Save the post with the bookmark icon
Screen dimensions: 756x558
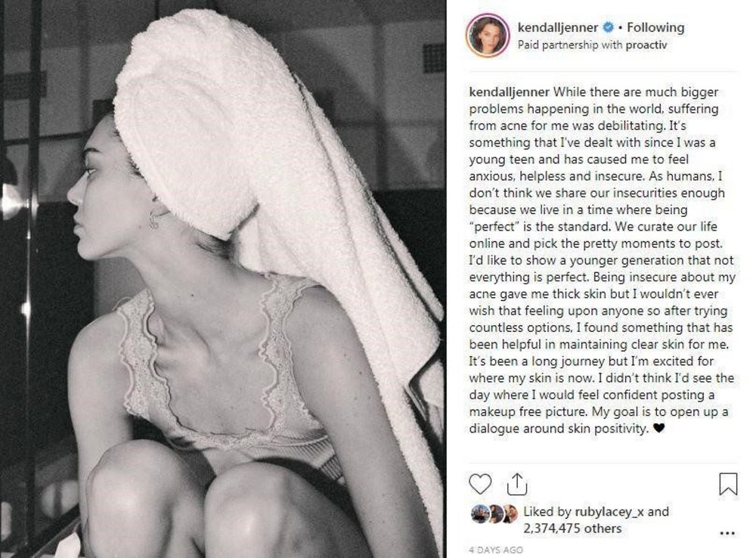(728, 484)
